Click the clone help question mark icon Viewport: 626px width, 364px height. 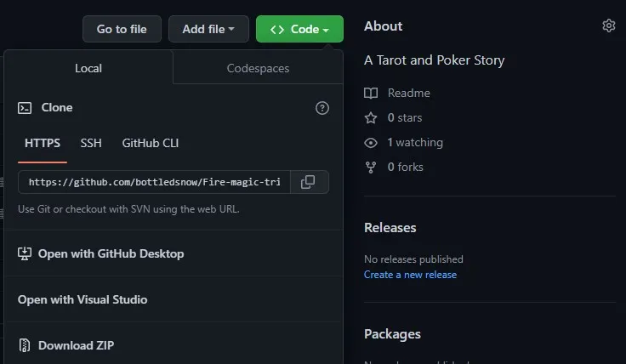322,108
